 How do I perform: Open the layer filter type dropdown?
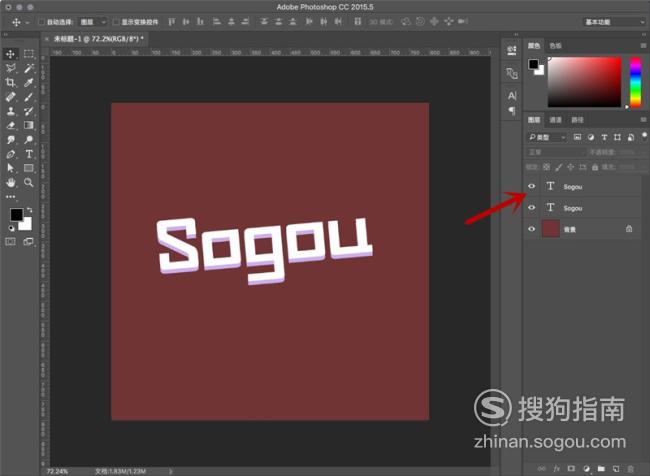click(547, 137)
